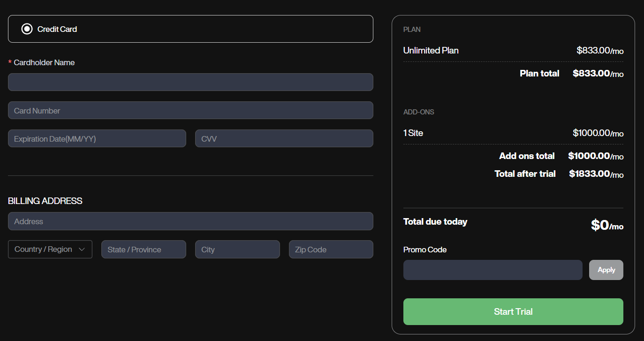Click the Unlimited Plan line item

tap(431, 51)
